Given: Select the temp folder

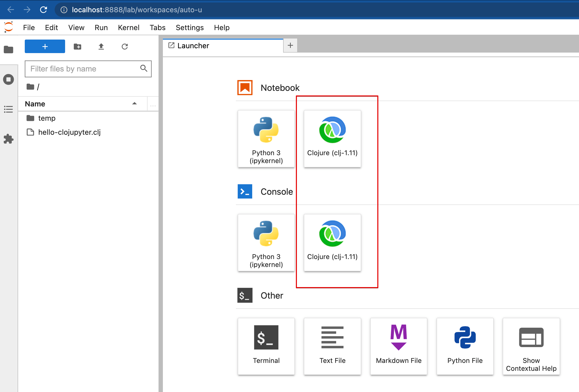Looking at the screenshot, I should [88, 118].
